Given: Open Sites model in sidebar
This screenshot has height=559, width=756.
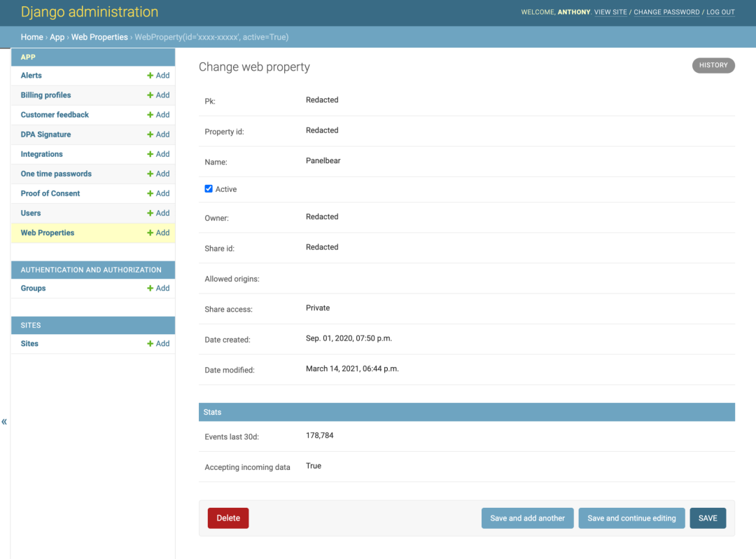Looking at the screenshot, I should pyautogui.click(x=29, y=343).
